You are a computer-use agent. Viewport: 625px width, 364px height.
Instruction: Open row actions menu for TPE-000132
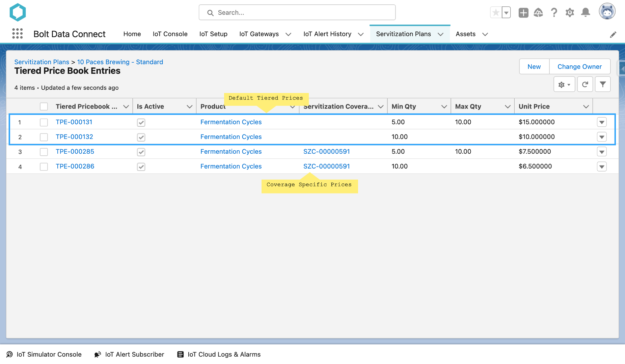coord(602,137)
